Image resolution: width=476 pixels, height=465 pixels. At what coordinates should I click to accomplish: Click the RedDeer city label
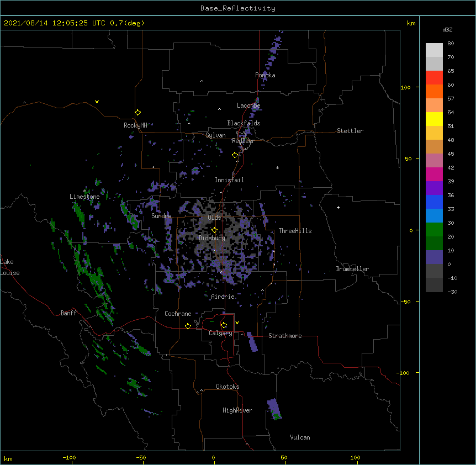(x=243, y=141)
